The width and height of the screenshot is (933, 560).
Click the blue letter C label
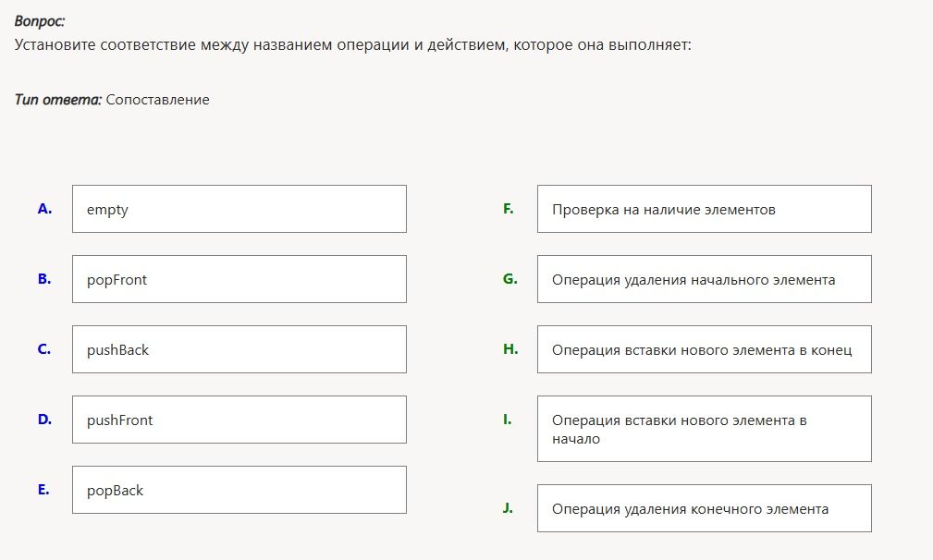click(44, 349)
